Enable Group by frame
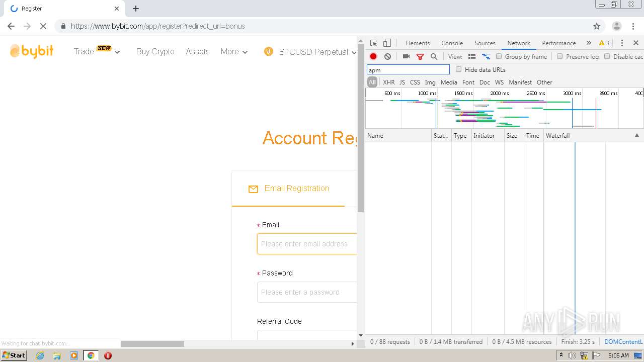 (499, 57)
